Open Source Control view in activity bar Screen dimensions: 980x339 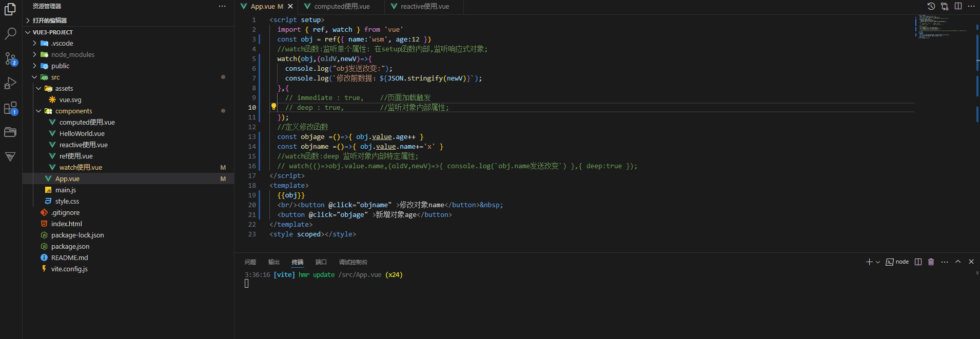coord(10,58)
